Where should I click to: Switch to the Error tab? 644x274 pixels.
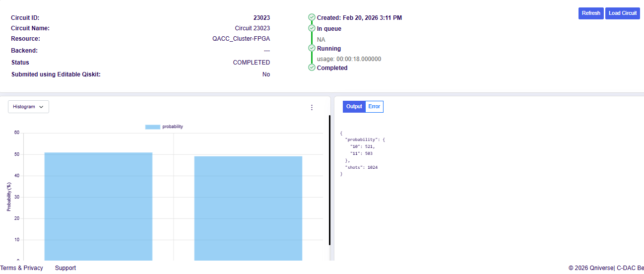(374, 107)
